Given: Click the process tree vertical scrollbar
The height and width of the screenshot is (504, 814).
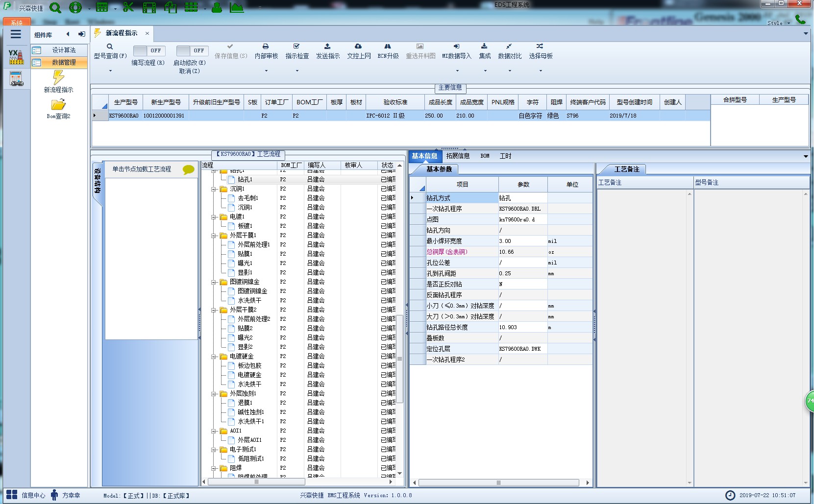Looking at the screenshot, I should 400,359.
